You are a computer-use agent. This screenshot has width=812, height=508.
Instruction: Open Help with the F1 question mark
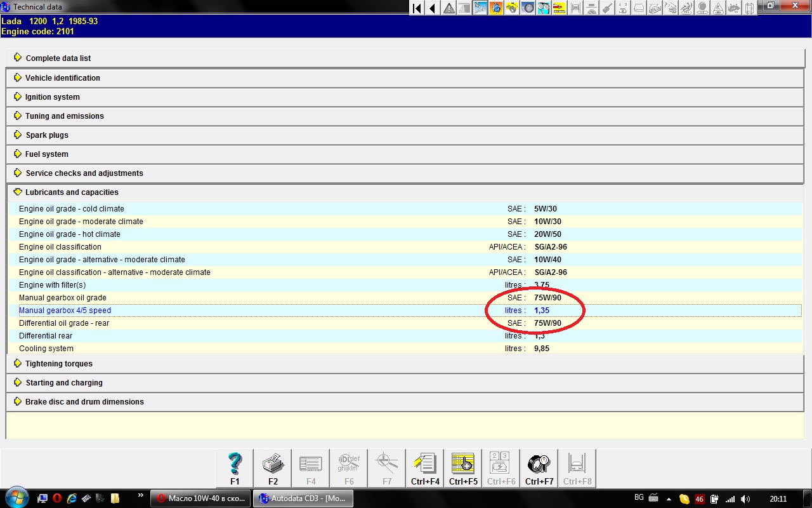pyautogui.click(x=235, y=469)
